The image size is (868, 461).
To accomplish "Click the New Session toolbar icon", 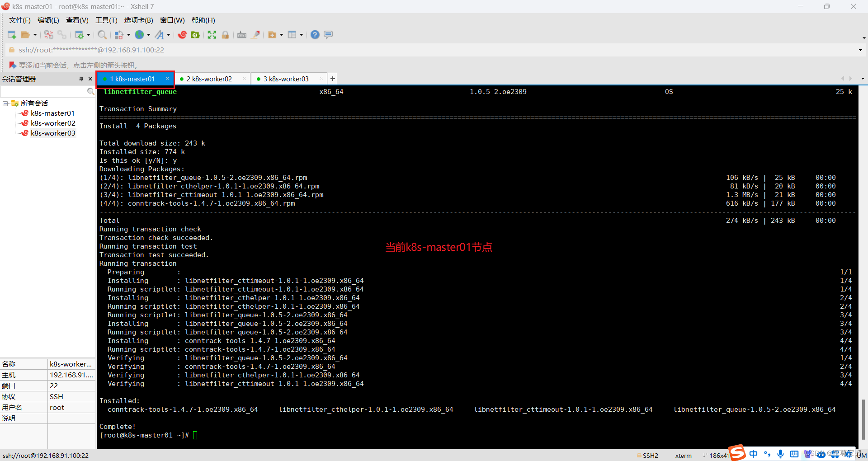I will tap(12, 35).
